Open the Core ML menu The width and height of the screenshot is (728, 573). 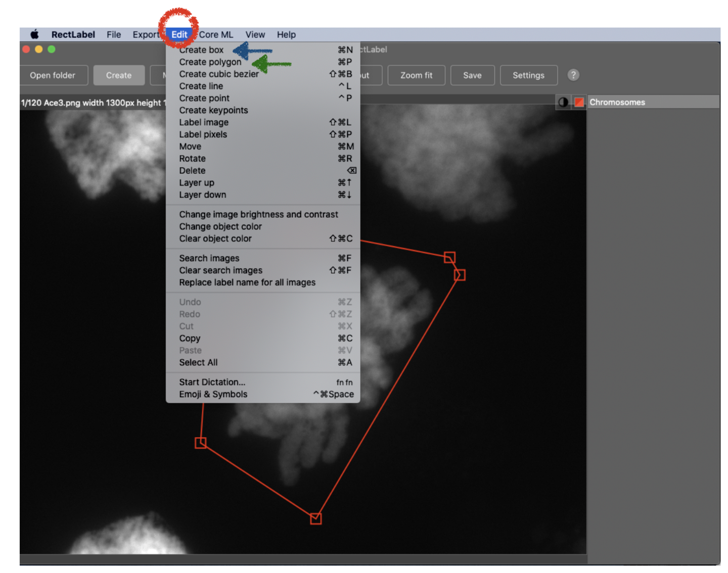(216, 34)
